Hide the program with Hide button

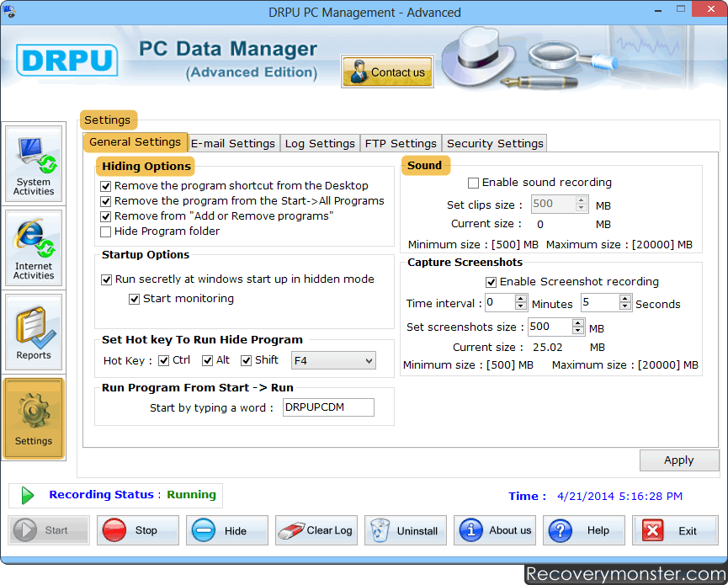pos(227,530)
